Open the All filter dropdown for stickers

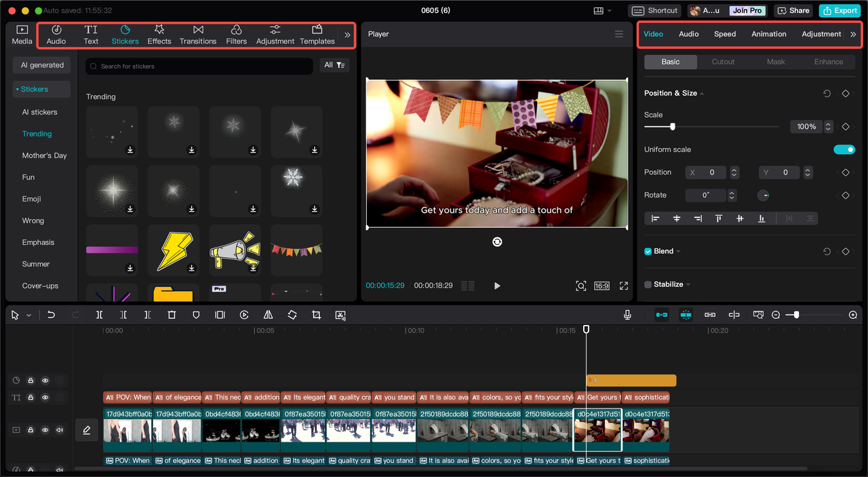pyautogui.click(x=334, y=65)
